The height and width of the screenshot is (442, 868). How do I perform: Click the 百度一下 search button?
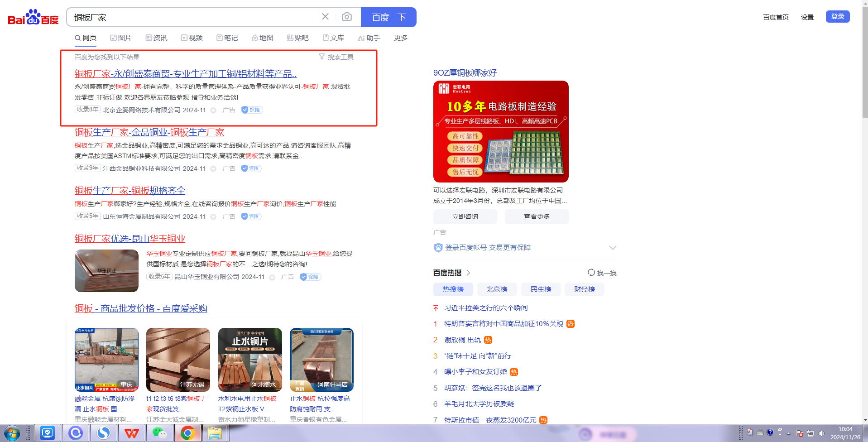click(x=388, y=17)
